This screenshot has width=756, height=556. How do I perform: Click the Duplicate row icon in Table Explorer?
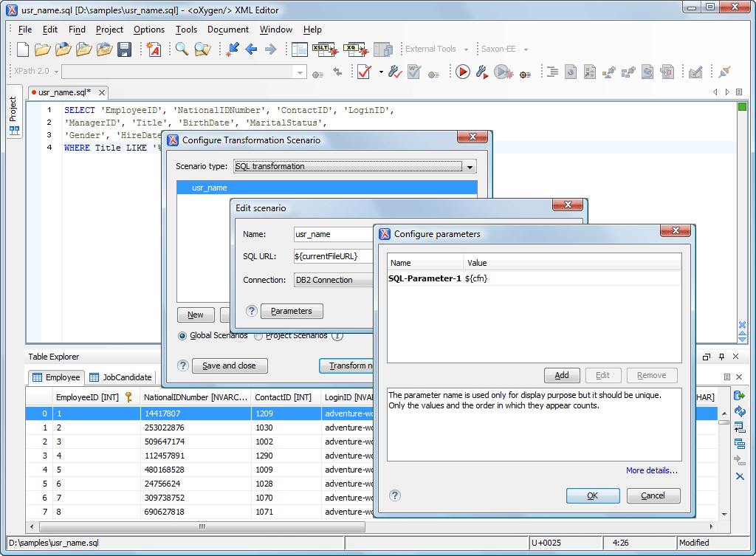740,443
